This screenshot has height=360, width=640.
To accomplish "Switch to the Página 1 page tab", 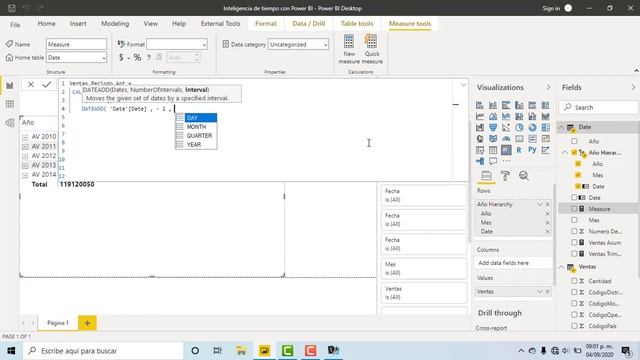I will tap(58, 323).
